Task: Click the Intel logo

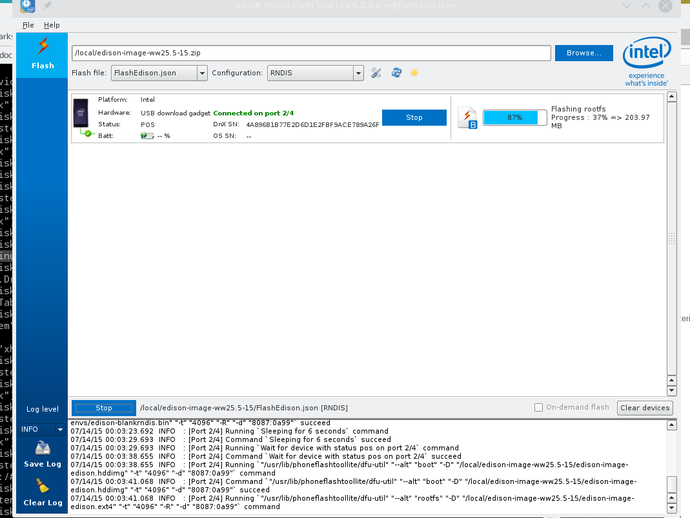Action: 646,61
